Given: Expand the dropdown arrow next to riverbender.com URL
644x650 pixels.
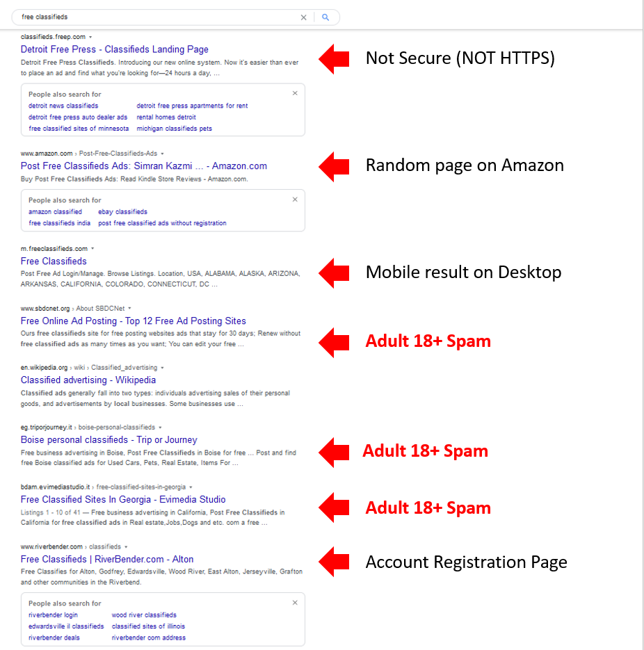Looking at the screenshot, I should (x=126, y=547).
